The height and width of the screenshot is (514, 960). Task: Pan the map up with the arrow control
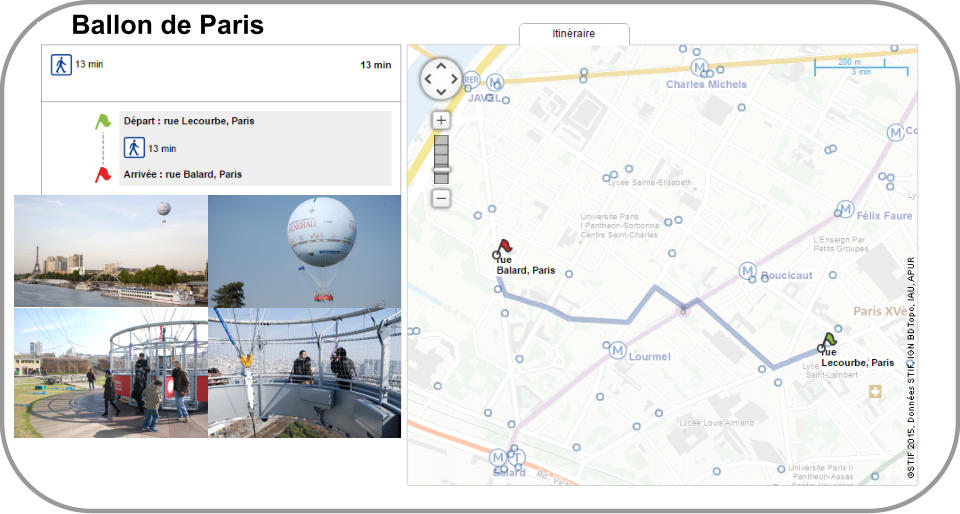pyautogui.click(x=441, y=66)
